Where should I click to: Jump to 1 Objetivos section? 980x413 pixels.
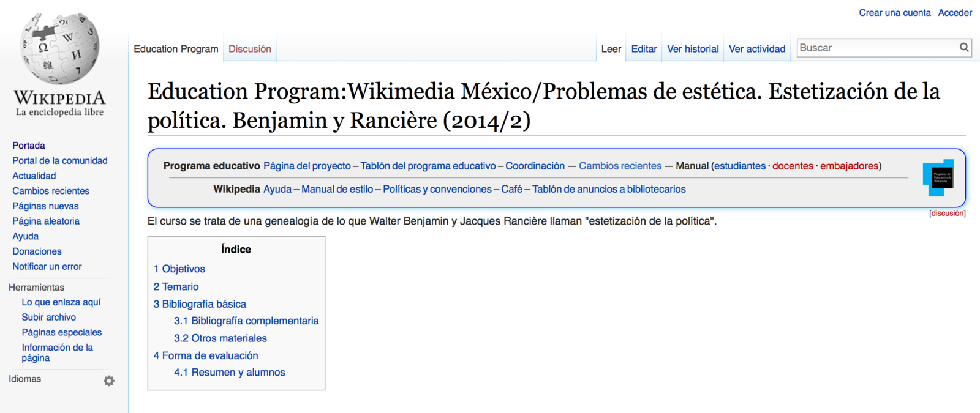[179, 269]
